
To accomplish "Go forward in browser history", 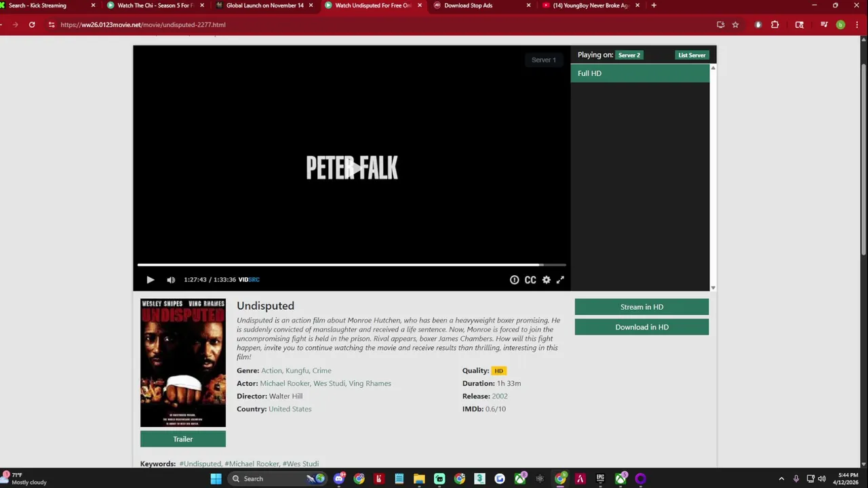I will tap(15, 24).
